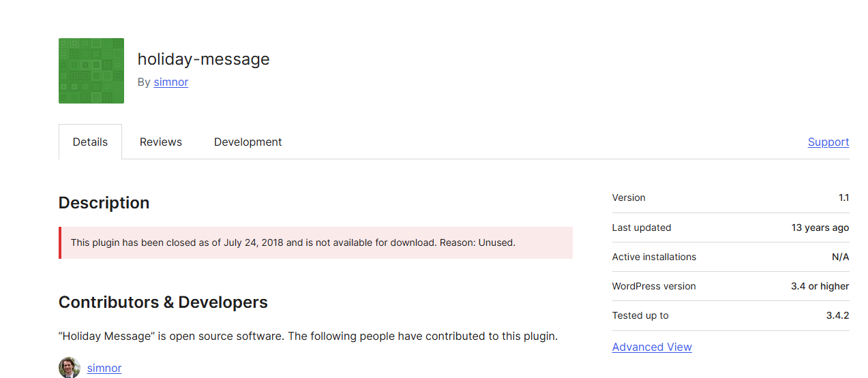Click the Contributors & Developers heading
The width and height of the screenshot is (868, 378).
tap(163, 302)
